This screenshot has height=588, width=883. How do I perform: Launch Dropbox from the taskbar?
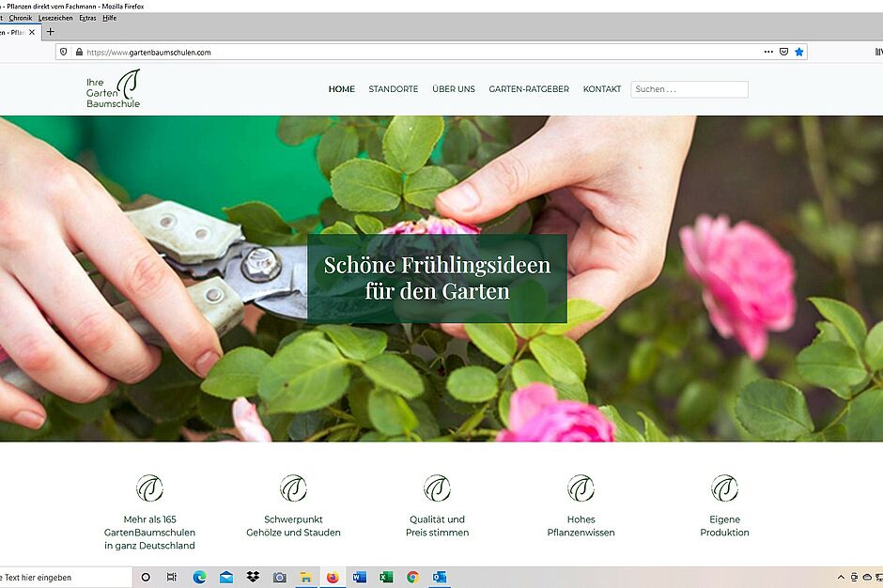[x=253, y=577]
